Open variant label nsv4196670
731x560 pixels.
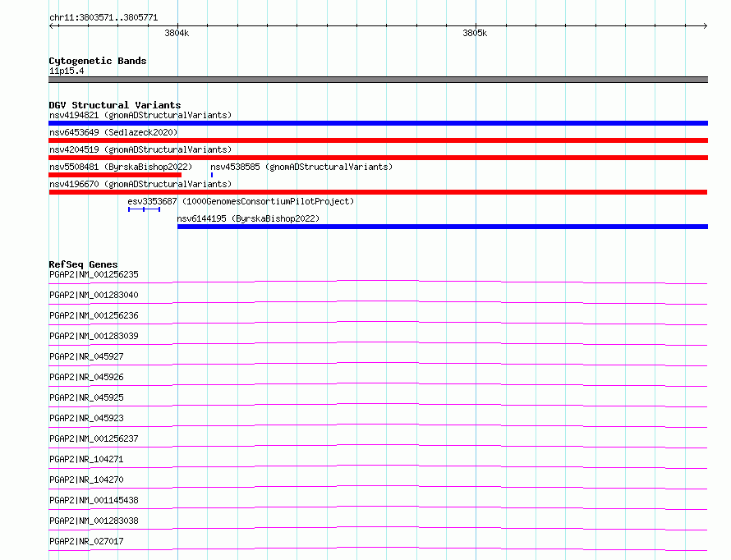click(x=140, y=184)
